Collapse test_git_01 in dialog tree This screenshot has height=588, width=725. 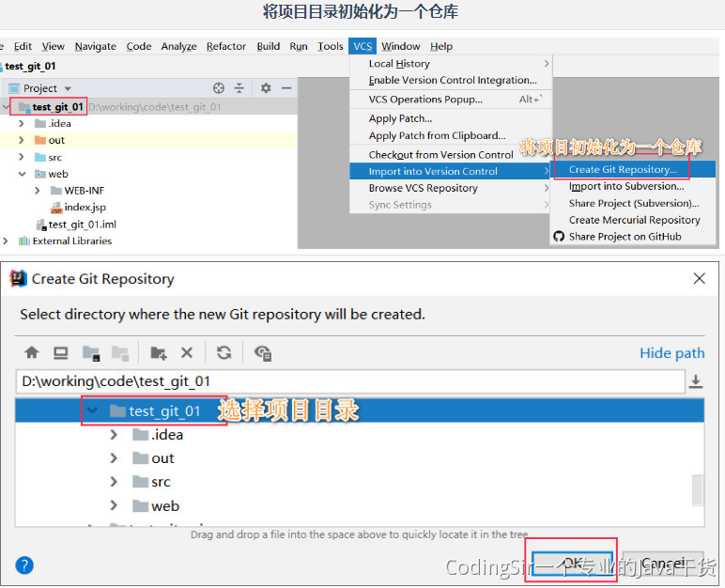(x=92, y=410)
